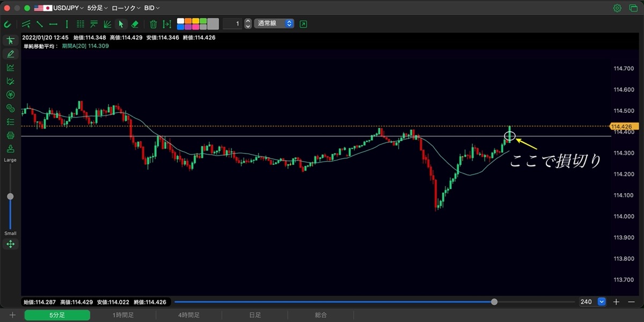
Task: Select the 5分足 green tab
Action: (x=57, y=315)
